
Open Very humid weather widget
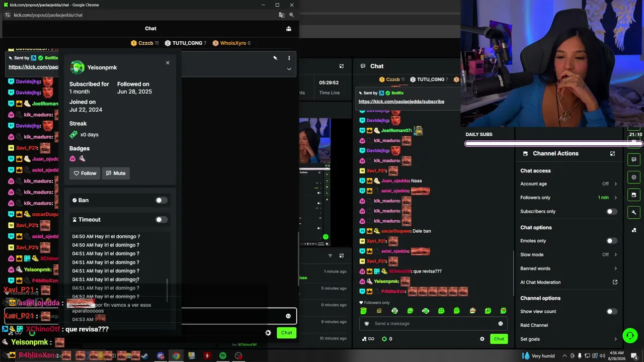[x=538, y=356]
